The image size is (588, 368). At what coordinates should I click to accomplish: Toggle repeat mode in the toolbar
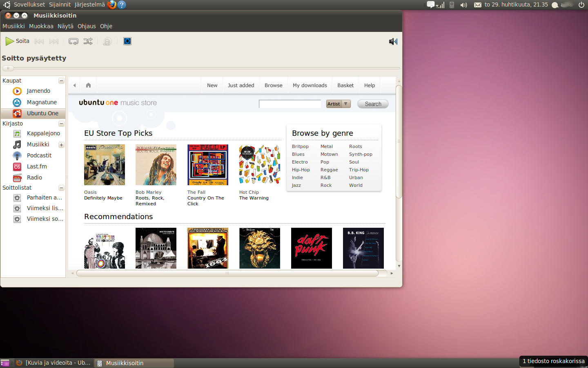pyautogui.click(x=73, y=41)
